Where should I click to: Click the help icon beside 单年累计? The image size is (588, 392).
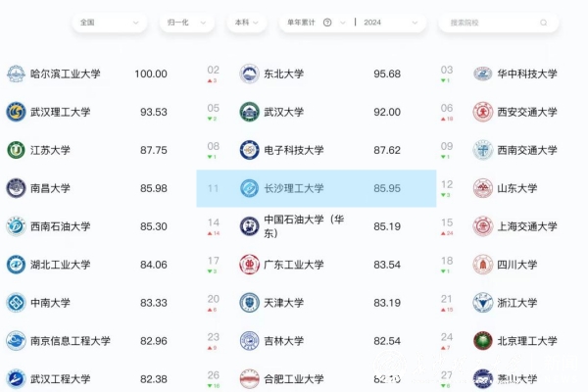(326, 22)
